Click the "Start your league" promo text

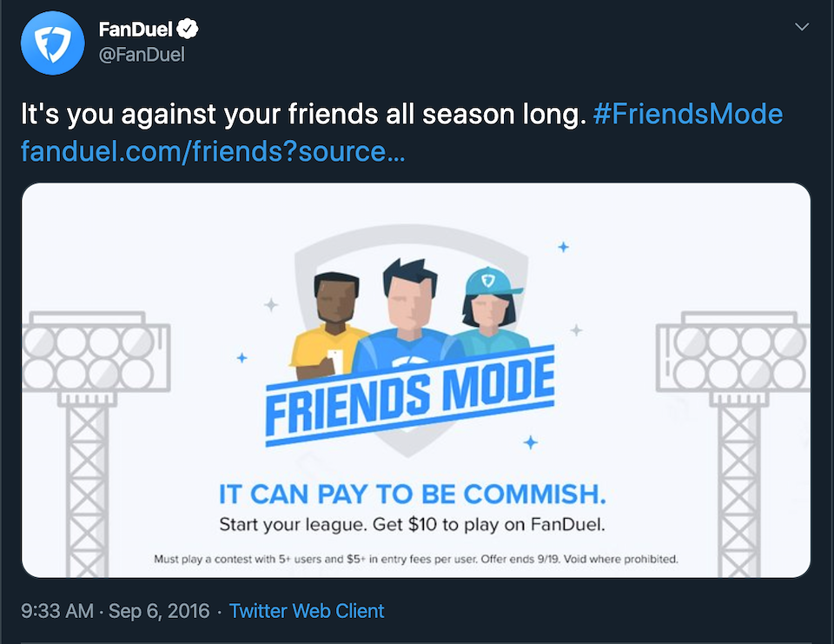tap(412, 524)
